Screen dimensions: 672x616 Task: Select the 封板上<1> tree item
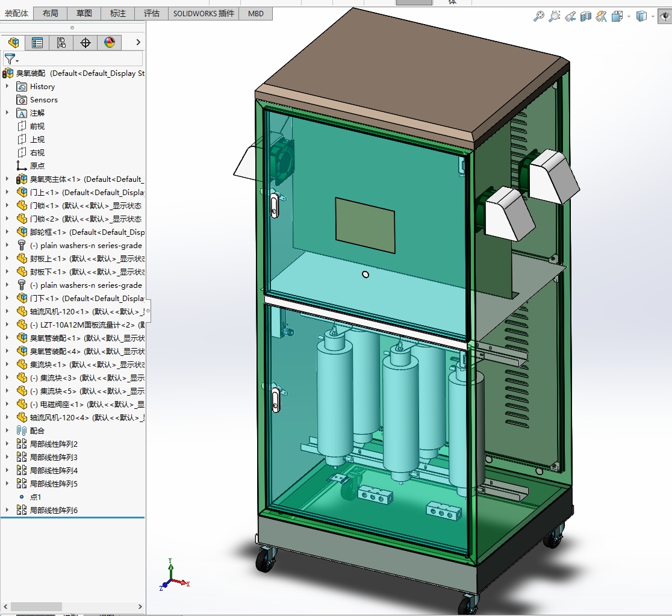[87, 259]
